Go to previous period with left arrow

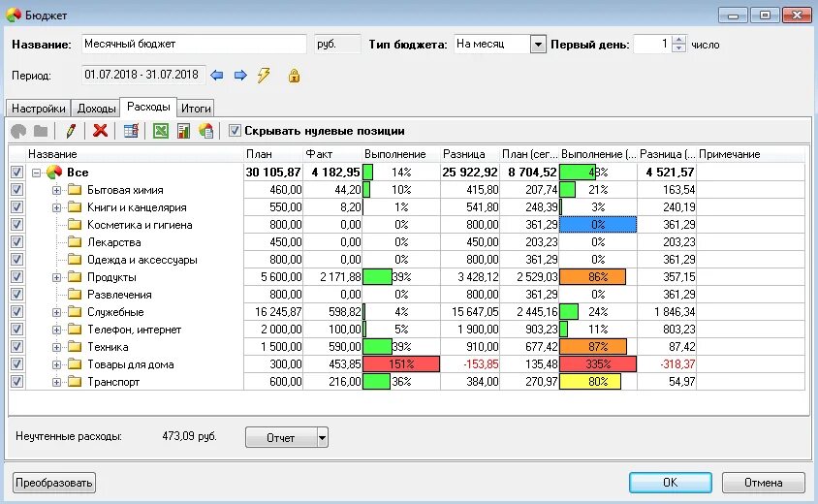(217, 76)
